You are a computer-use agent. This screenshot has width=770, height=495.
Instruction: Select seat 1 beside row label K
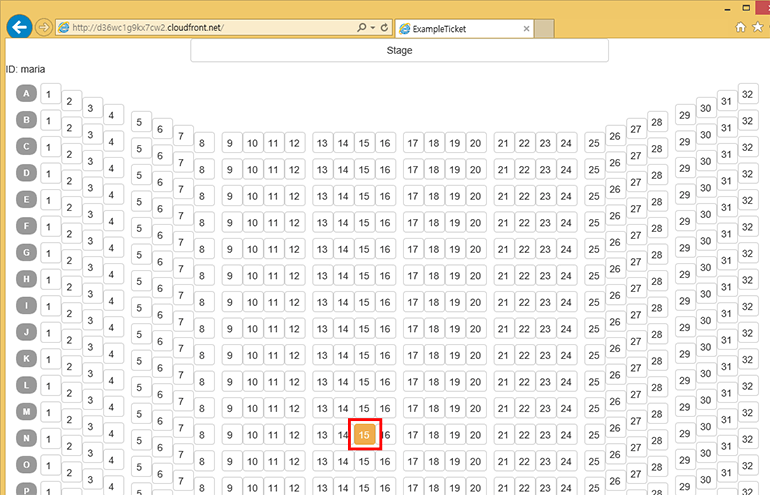click(x=48, y=358)
